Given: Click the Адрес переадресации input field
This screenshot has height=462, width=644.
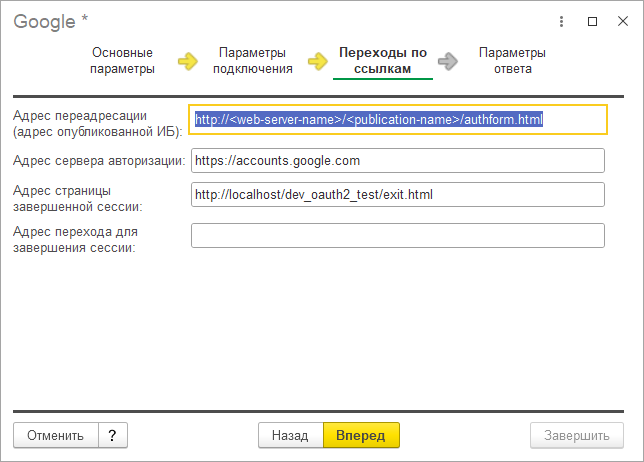Looking at the screenshot, I should pyautogui.click(x=397, y=120).
